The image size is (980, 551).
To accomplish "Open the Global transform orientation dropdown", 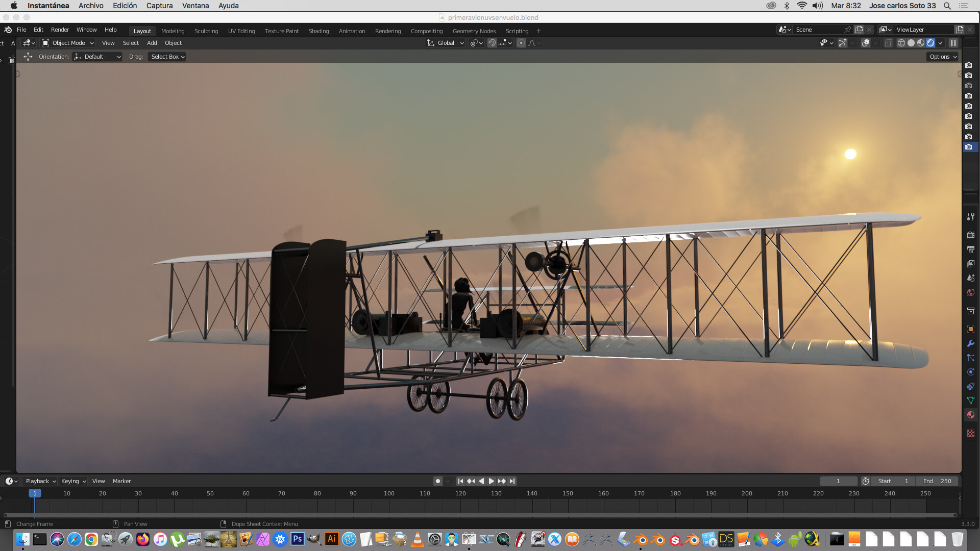I will point(446,43).
